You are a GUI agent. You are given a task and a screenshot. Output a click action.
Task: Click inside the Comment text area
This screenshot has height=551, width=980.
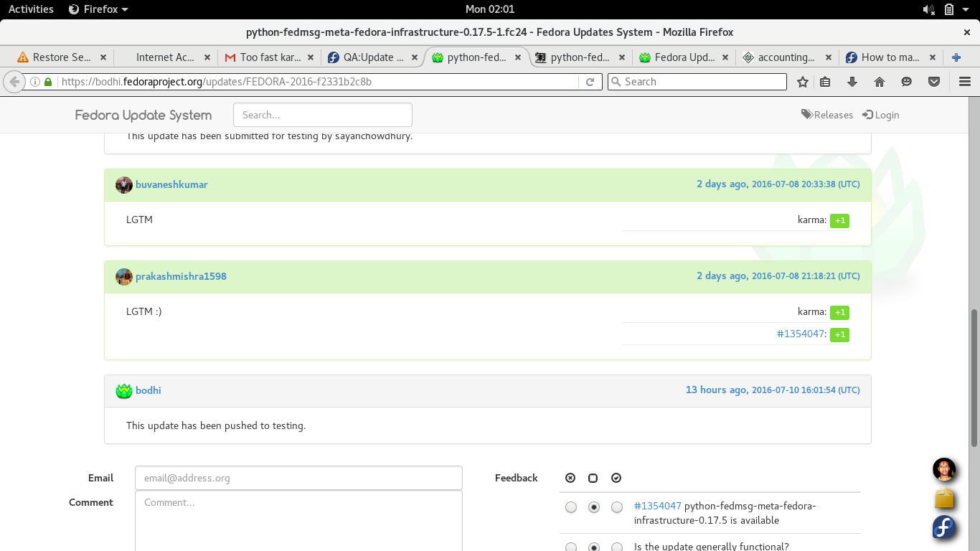[x=298, y=521]
